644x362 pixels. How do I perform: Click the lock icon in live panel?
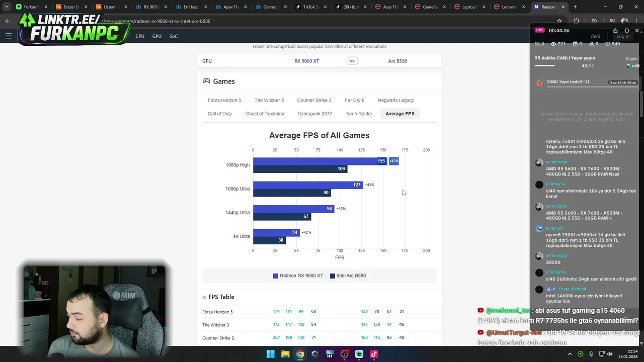[x=615, y=31]
